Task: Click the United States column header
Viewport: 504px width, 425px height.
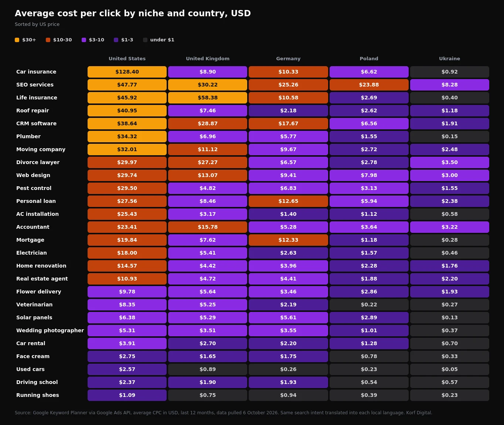Action: pyautogui.click(x=127, y=59)
